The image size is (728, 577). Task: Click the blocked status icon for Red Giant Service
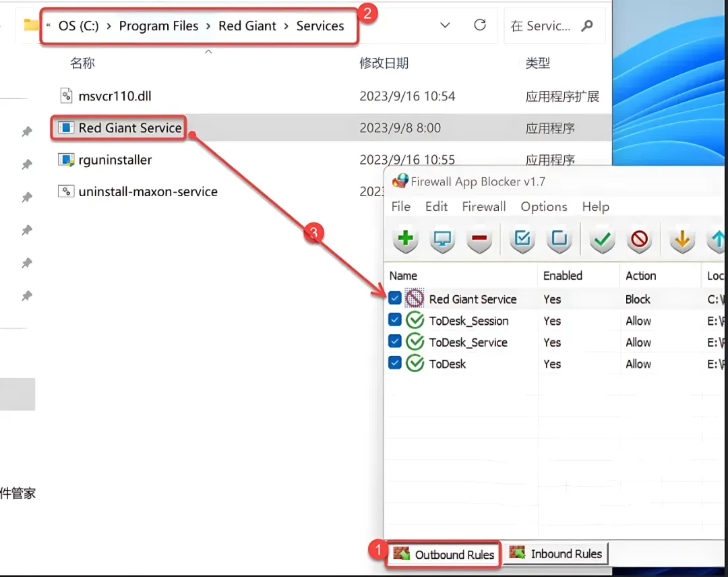pyautogui.click(x=415, y=299)
